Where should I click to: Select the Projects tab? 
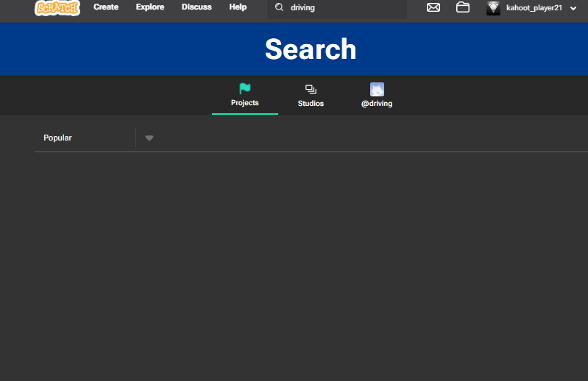[245, 96]
